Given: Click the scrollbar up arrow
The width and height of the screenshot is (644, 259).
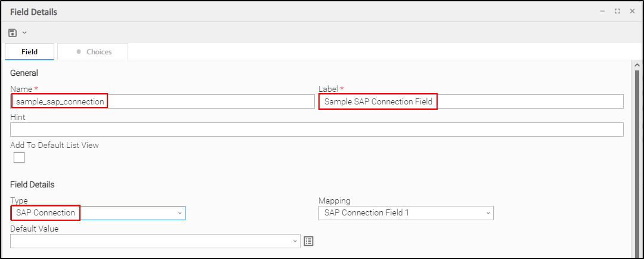Looking at the screenshot, I should 636,65.
